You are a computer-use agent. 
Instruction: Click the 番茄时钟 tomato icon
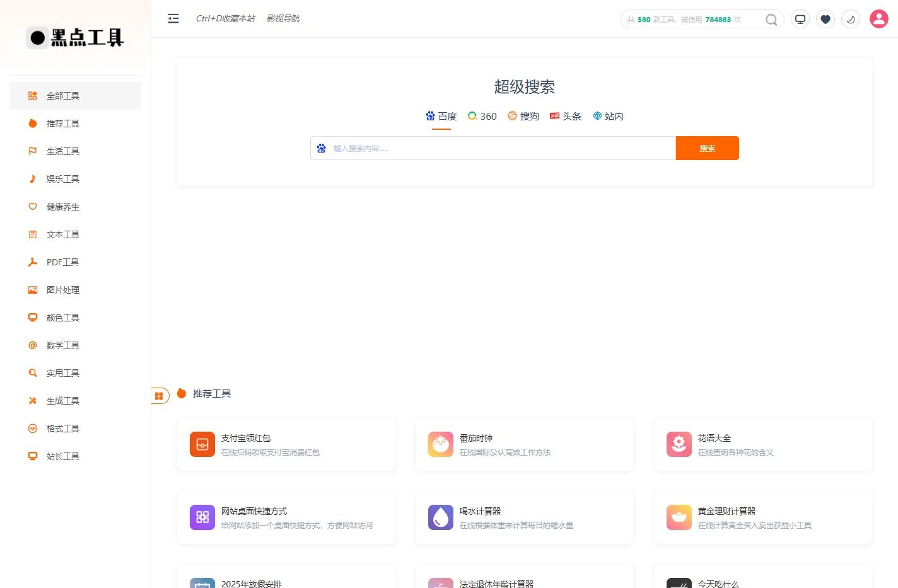pyautogui.click(x=441, y=444)
